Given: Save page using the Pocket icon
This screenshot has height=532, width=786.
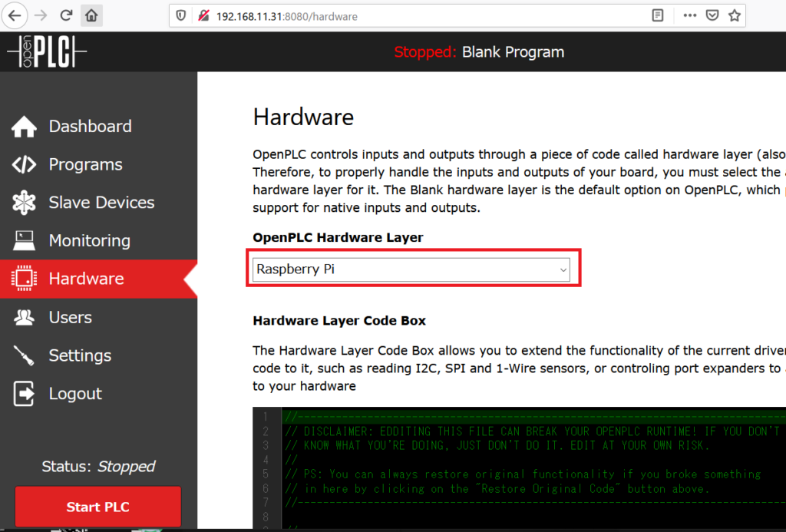Looking at the screenshot, I should pyautogui.click(x=712, y=15).
